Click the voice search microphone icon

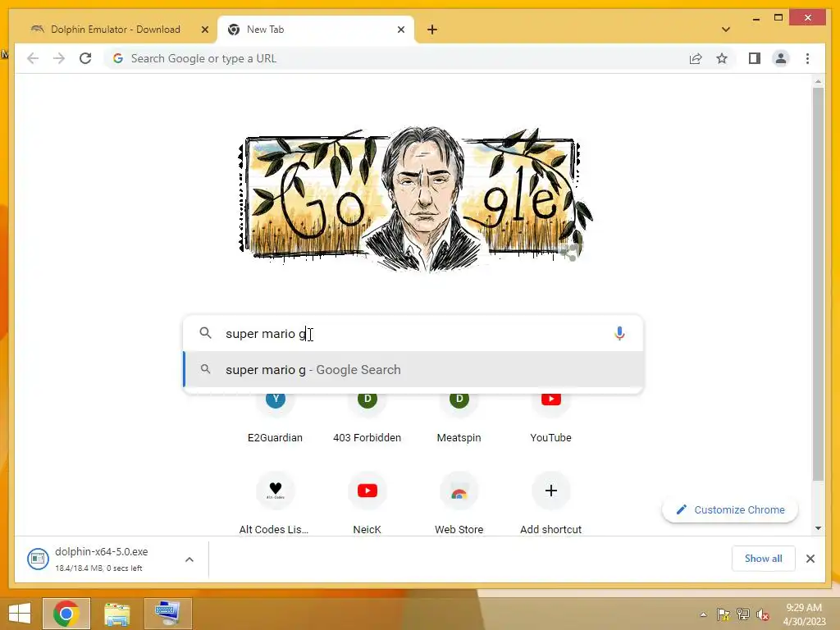619,333
